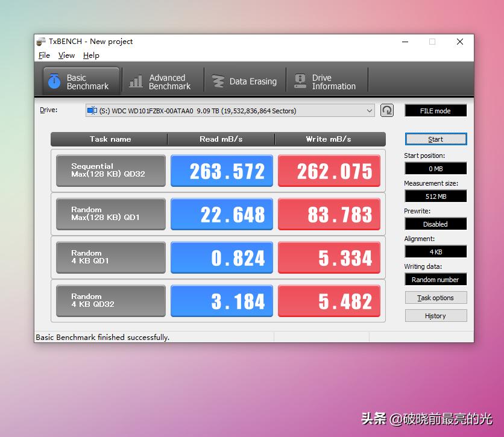504x437 pixels.
Task: Click the Data Erasing icon
Action: point(218,80)
